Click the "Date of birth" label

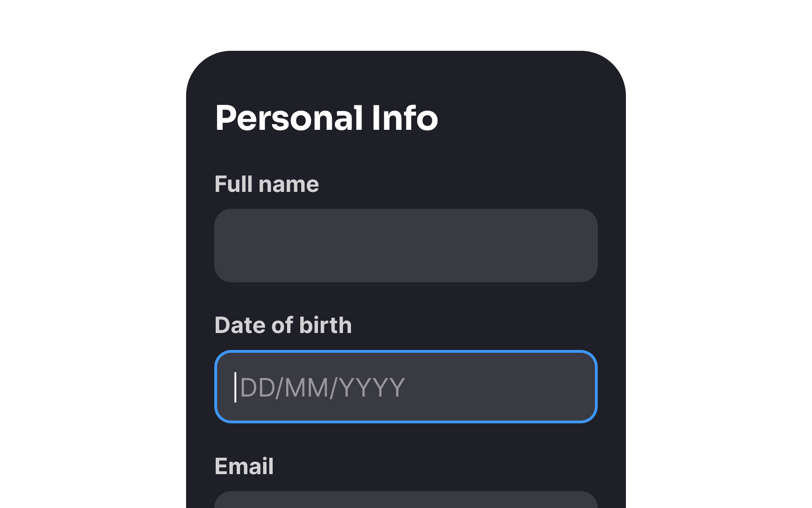pyautogui.click(x=283, y=325)
